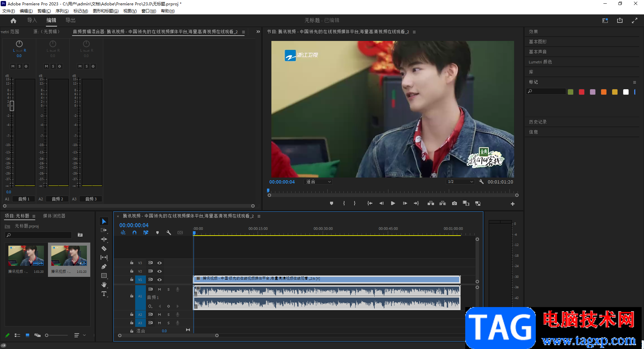The image size is (644, 349).
Task: Open Program monitor panel menu
Action: (414, 32)
